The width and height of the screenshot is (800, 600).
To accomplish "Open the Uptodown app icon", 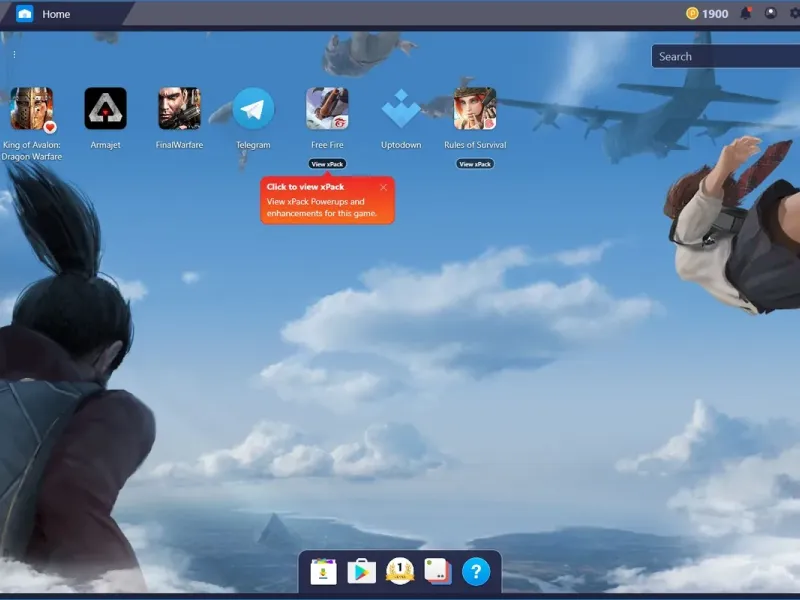I will click(401, 108).
